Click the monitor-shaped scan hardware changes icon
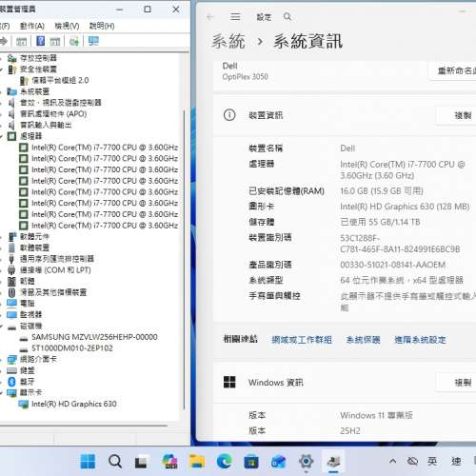 pos(93,41)
